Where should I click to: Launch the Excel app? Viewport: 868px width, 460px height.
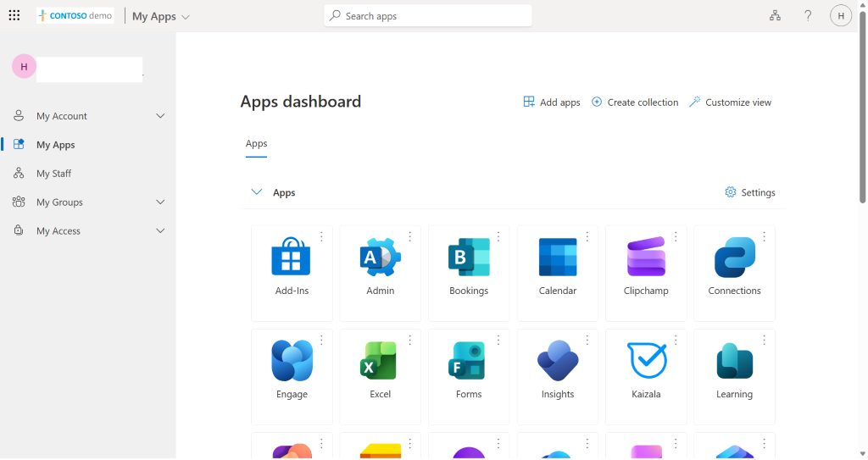coord(381,376)
